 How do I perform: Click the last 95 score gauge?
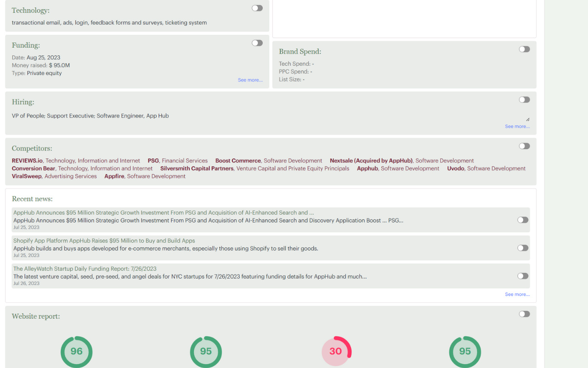(465, 351)
